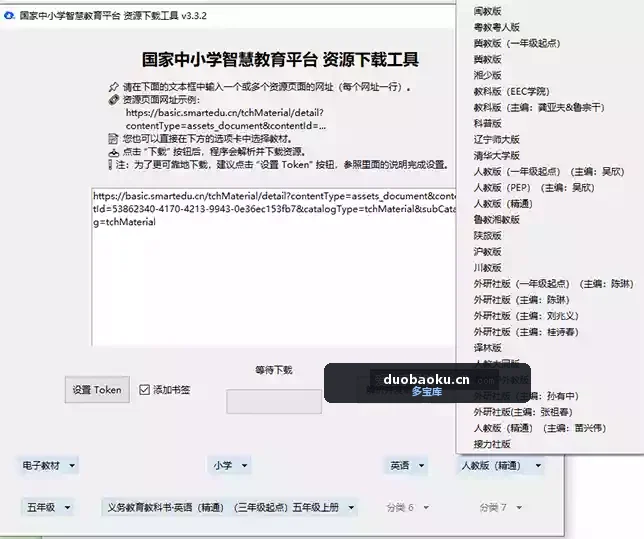Viewport: 644px width, 539px height.
Task: Select the plain 冀教版 option
Action: (x=488, y=59)
